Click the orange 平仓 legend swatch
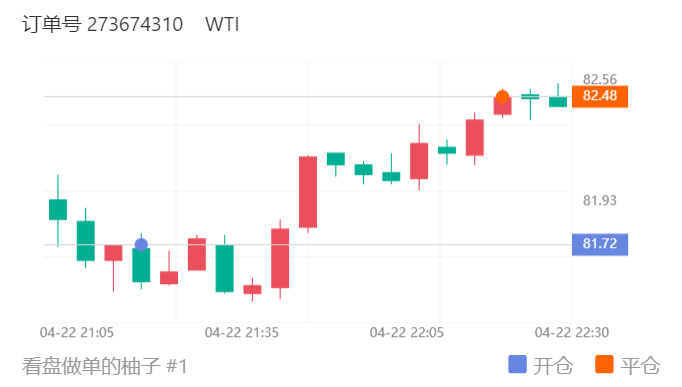Viewport: 682px width, 387px height. (605, 364)
